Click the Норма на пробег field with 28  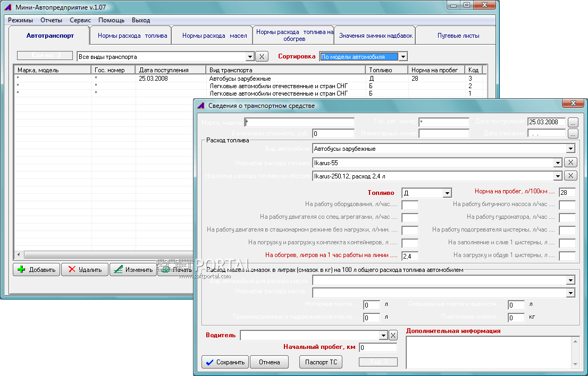pyautogui.click(x=567, y=192)
